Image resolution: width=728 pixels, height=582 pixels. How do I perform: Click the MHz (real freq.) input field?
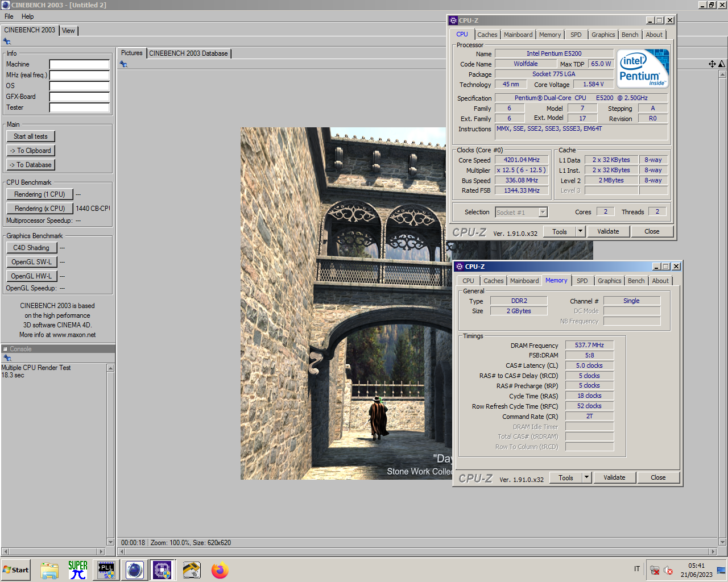pyautogui.click(x=79, y=75)
